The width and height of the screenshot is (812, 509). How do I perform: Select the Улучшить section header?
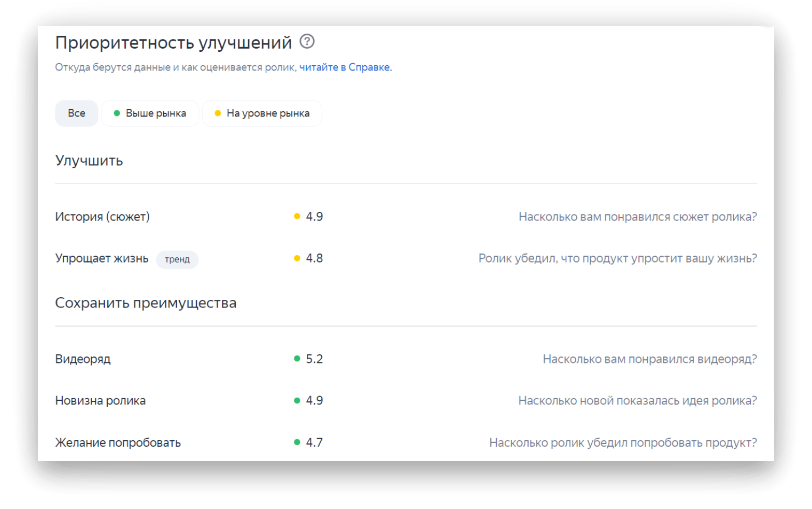click(x=89, y=161)
